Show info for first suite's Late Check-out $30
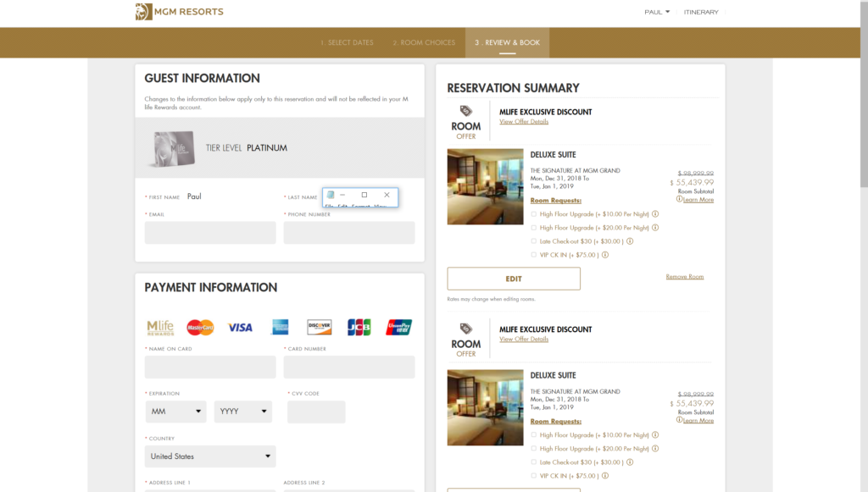The image size is (868, 492). [630, 241]
